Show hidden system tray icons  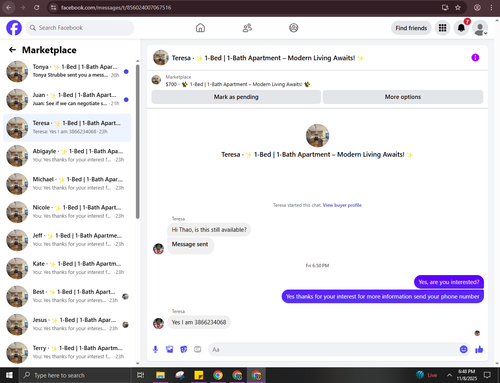(x=449, y=375)
